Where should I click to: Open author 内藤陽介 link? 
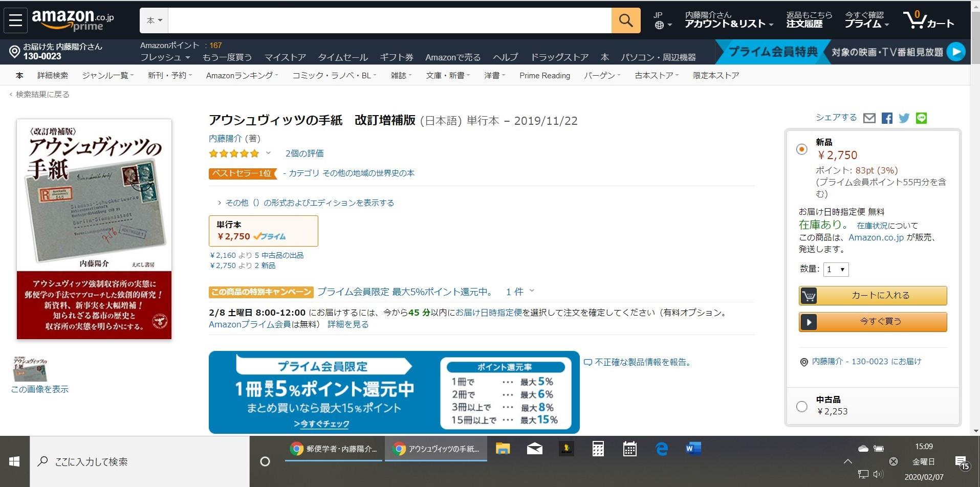[x=225, y=138]
